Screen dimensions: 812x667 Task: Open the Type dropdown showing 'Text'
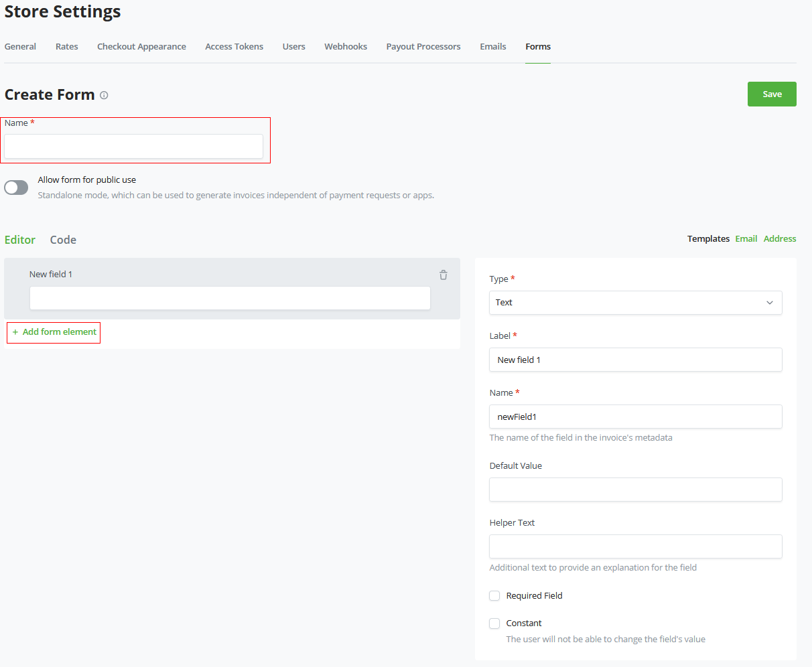pos(635,303)
